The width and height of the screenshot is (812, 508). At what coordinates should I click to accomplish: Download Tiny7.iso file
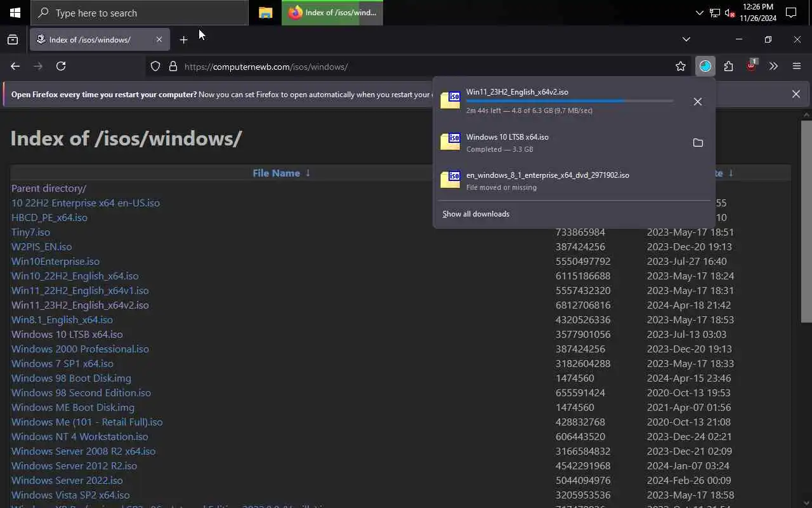click(x=30, y=232)
